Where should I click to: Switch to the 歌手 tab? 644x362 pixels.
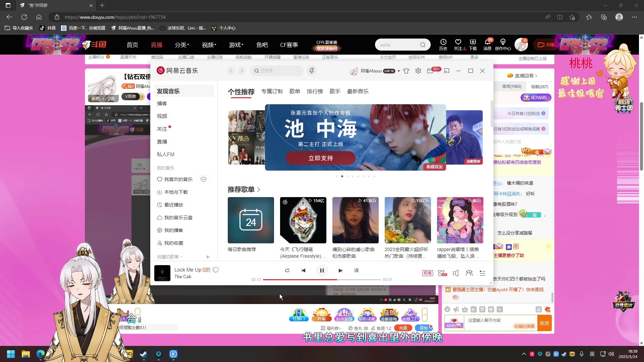click(x=335, y=92)
